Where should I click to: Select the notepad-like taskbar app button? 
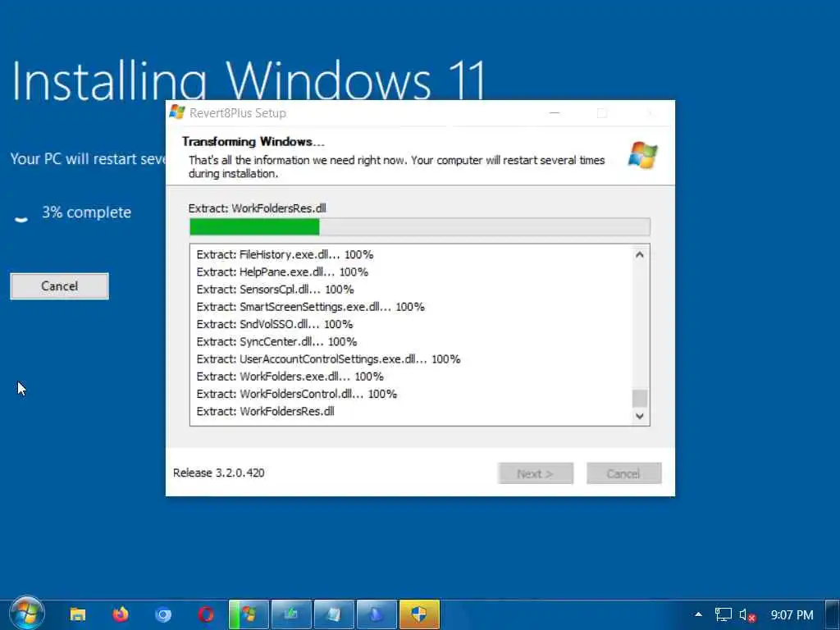(x=334, y=614)
